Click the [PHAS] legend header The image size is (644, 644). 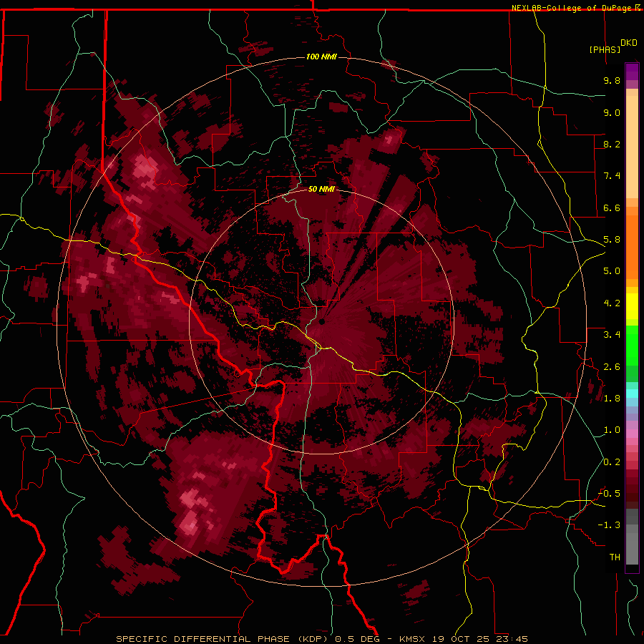605,49
